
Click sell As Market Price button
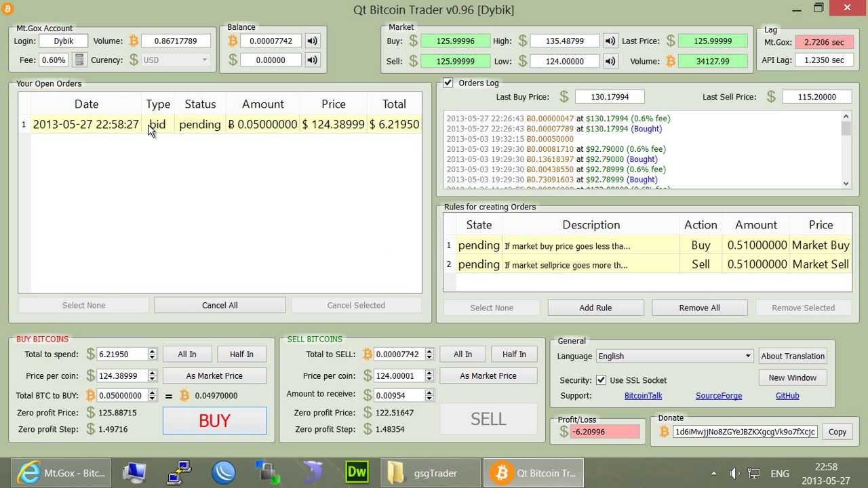pos(488,375)
